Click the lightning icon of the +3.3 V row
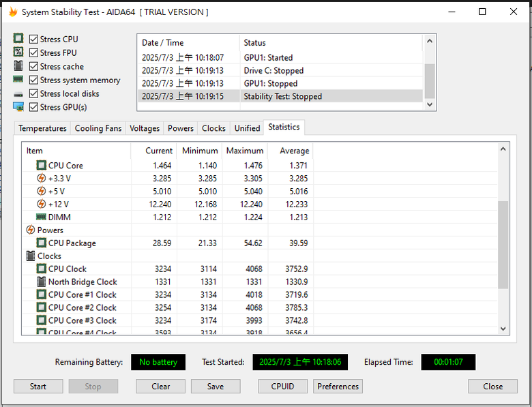 pos(41,179)
